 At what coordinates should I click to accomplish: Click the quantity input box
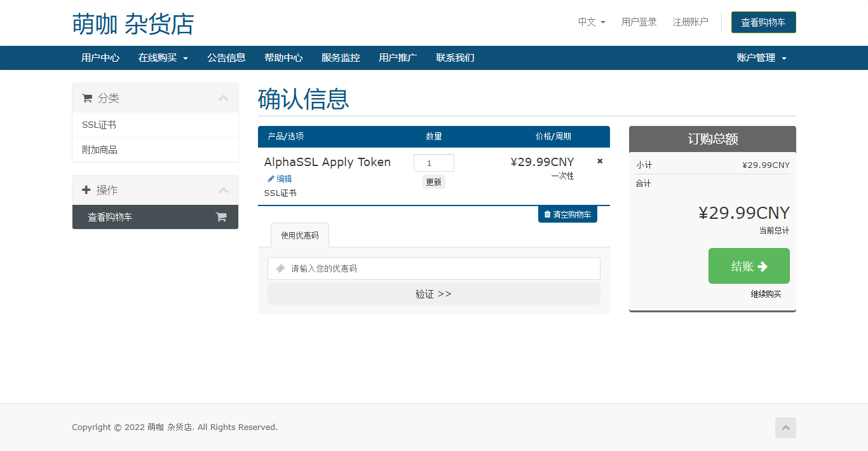433,163
